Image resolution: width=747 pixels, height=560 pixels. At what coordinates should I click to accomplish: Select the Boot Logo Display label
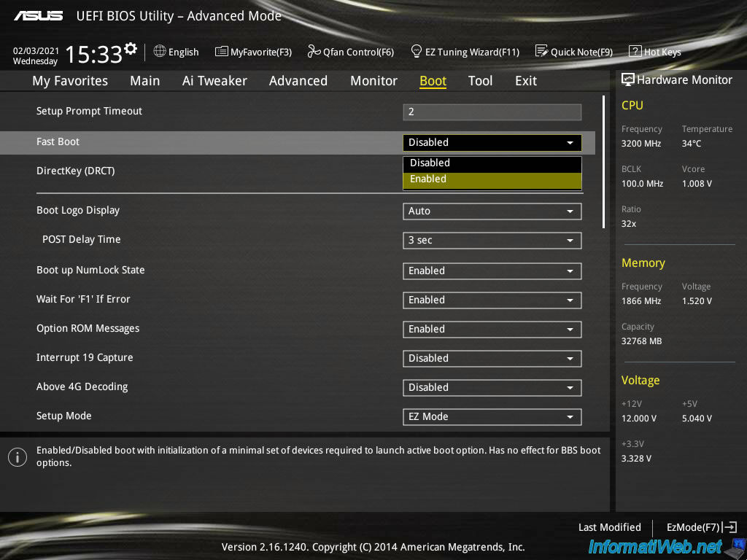coord(78,211)
